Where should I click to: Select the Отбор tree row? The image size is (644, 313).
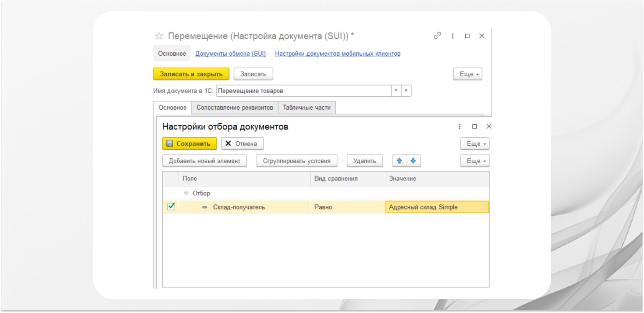coord(326,193)
